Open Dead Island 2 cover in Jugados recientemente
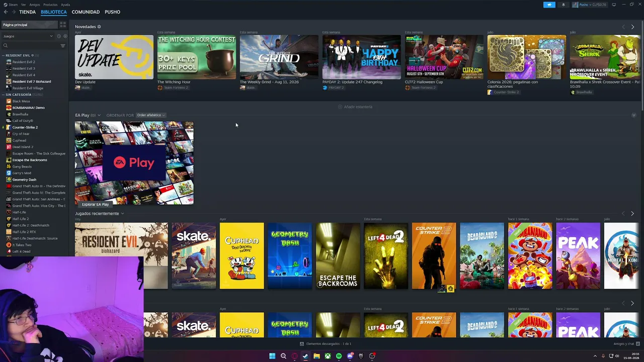 (482, 256)
